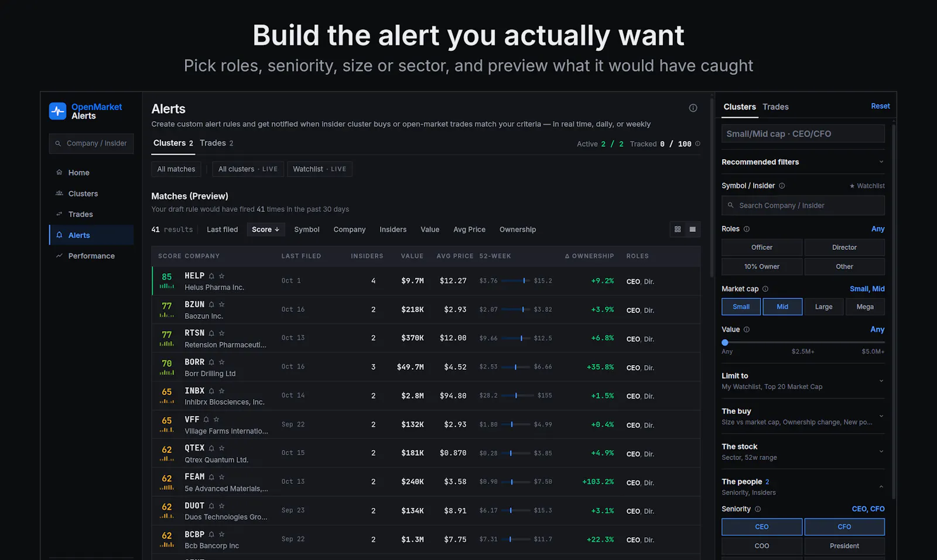This screenshot has width=937, height=560.
Task: Star the QTEX ticker row
Action: tap(221, 448)
